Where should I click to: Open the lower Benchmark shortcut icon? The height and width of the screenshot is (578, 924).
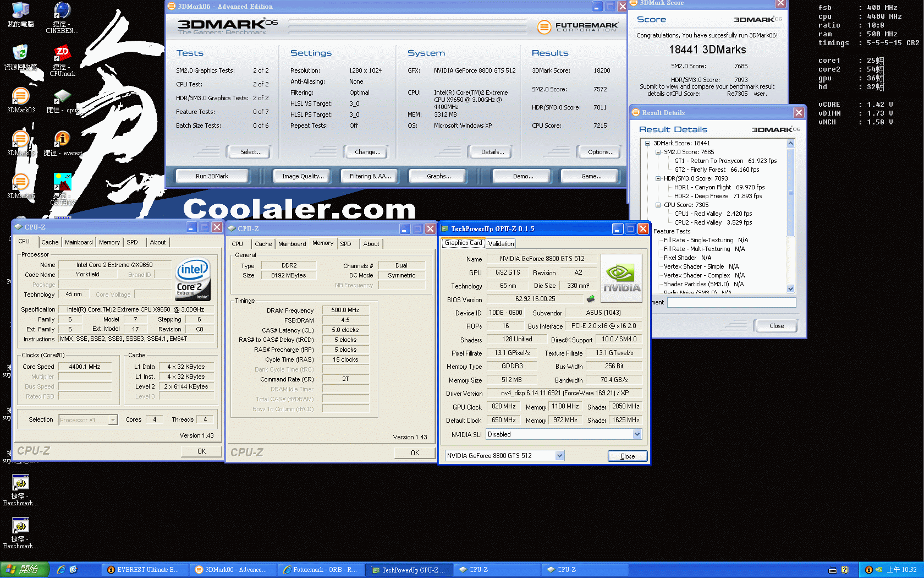[20, 533]
